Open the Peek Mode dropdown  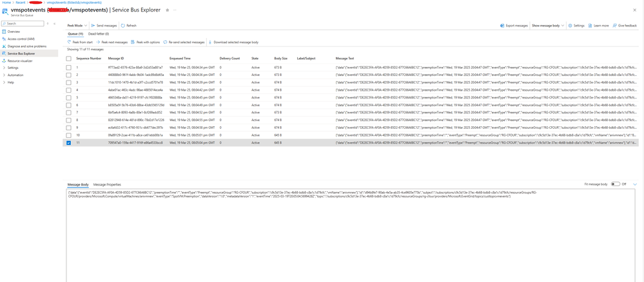click(77, 26)
